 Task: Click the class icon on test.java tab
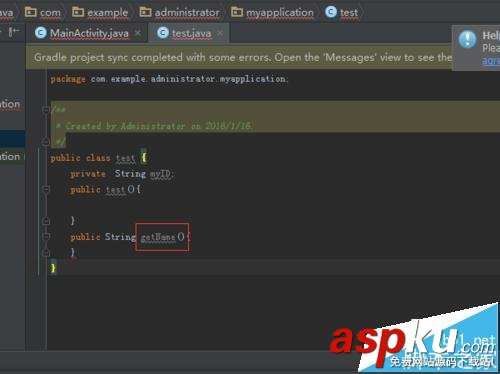(x=163, y=33)
